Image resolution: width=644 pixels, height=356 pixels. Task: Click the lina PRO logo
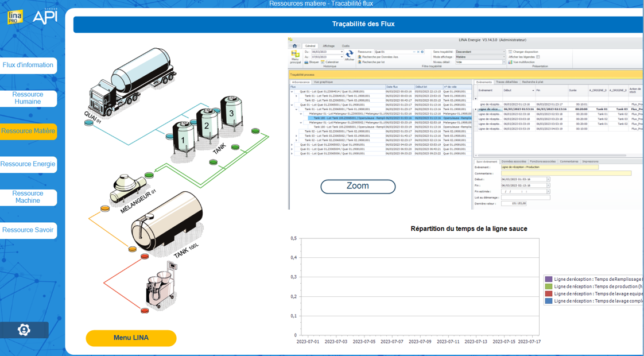(x=15, y=17)
